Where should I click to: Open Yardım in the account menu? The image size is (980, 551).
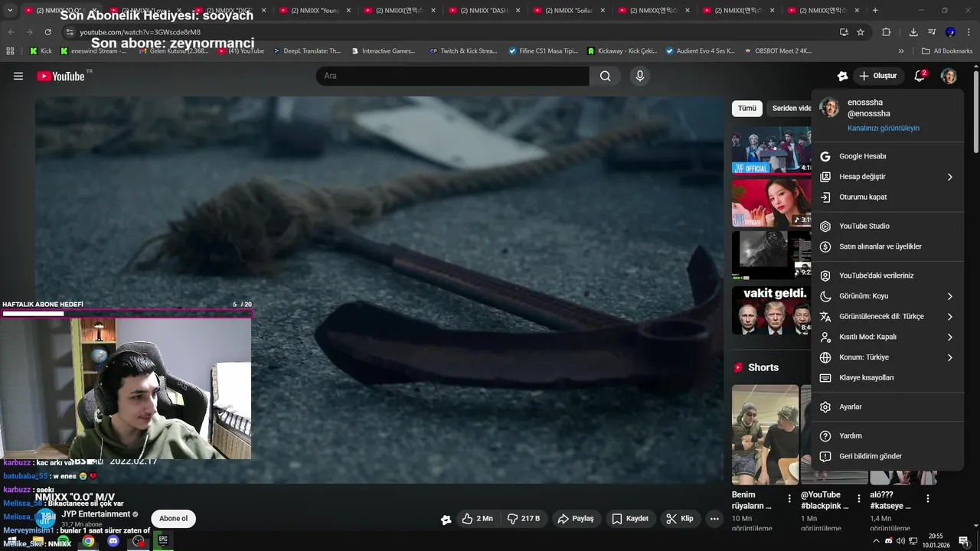point(887,436)
